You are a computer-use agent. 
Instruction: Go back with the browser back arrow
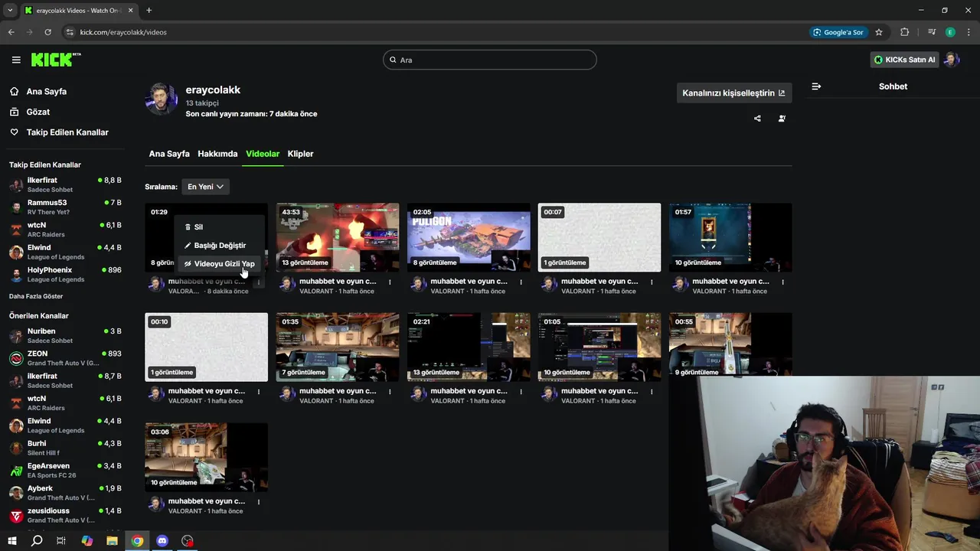click(11, 32)
